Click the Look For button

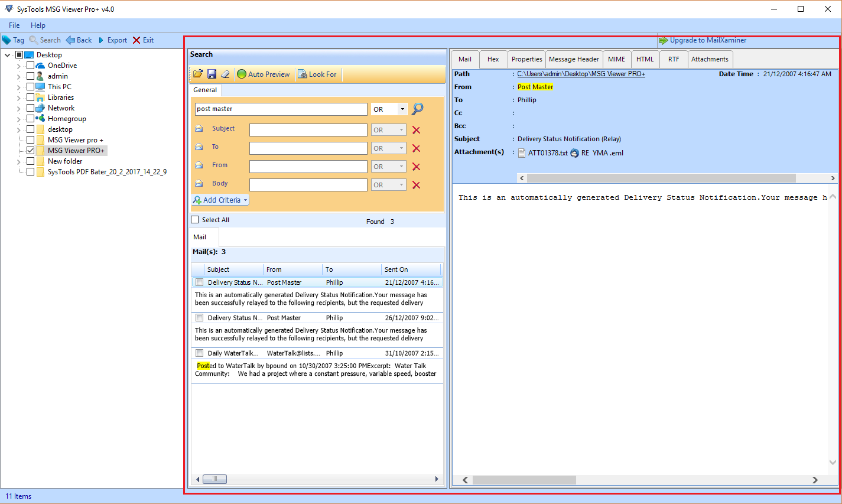point(317,74)
